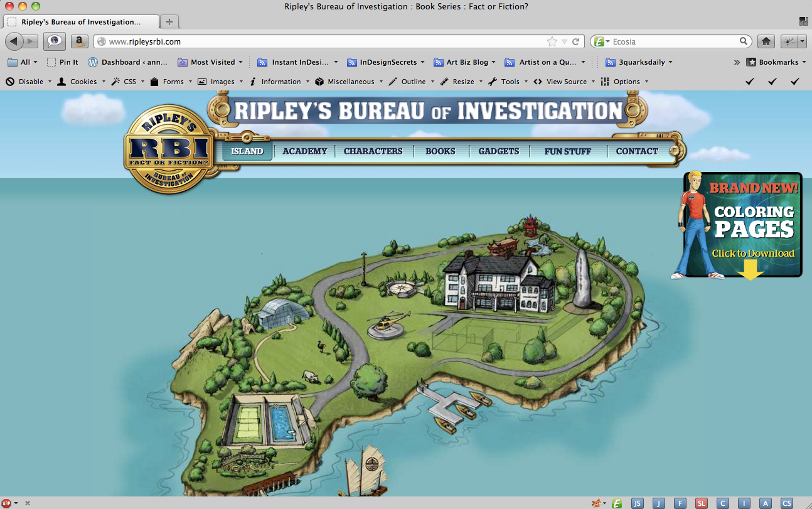
Task: Click the Pin It bookmarklet
Action: point(63,62)
